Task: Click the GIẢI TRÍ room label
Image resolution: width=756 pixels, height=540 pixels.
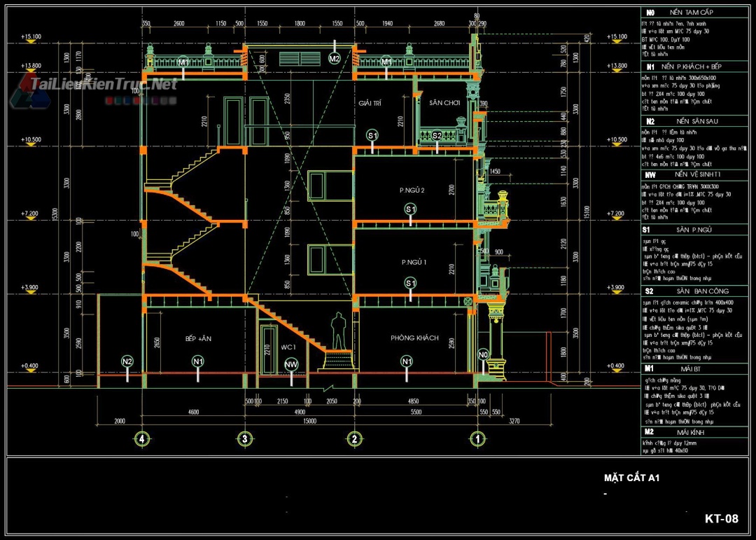Action: pos(369,103)
